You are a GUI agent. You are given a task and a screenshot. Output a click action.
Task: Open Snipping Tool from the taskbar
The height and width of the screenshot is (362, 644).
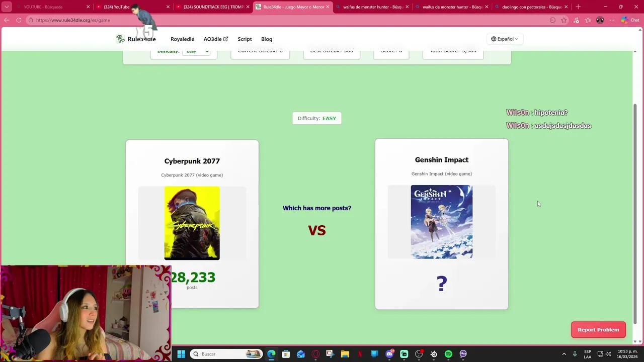[330, 354]
